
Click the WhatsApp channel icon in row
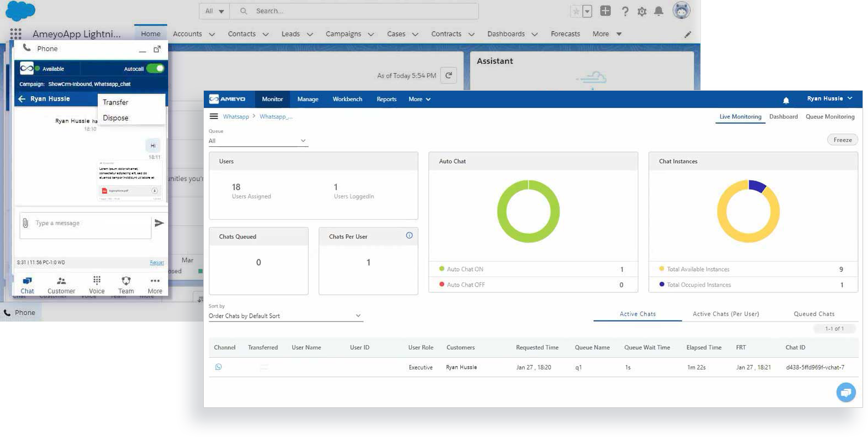pos(219,367)
